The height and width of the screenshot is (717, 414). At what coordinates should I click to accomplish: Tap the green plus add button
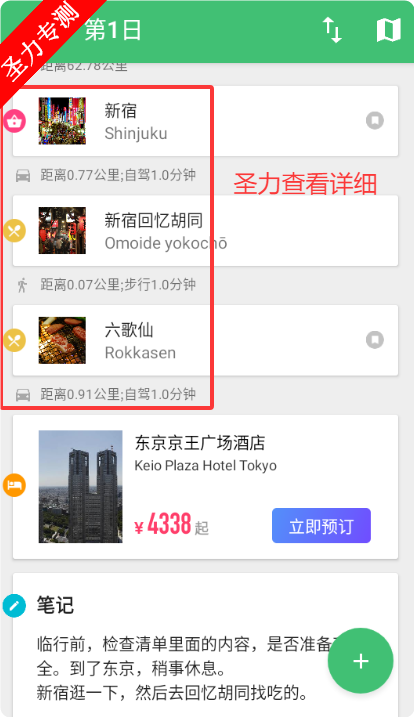[x=360, y=661]
